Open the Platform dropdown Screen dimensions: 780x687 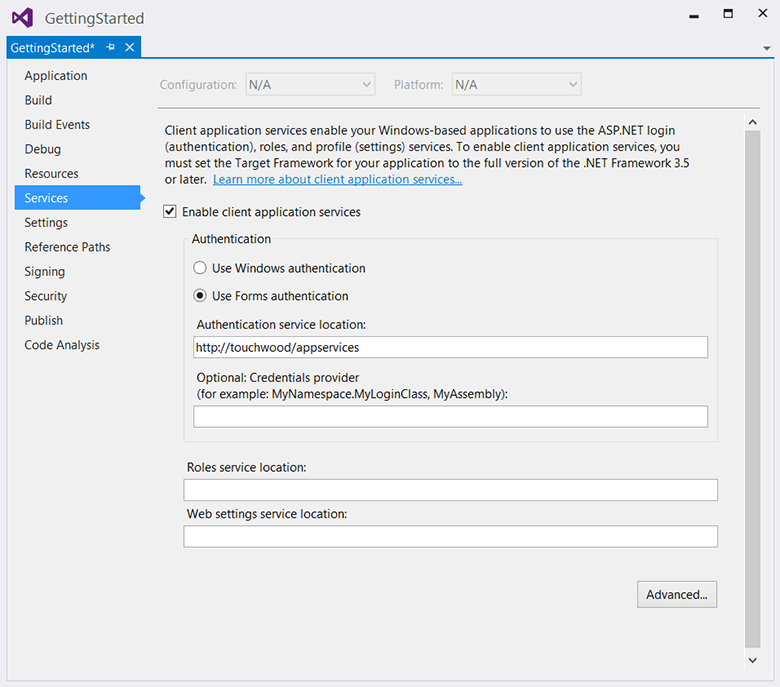tap(516, 85)
